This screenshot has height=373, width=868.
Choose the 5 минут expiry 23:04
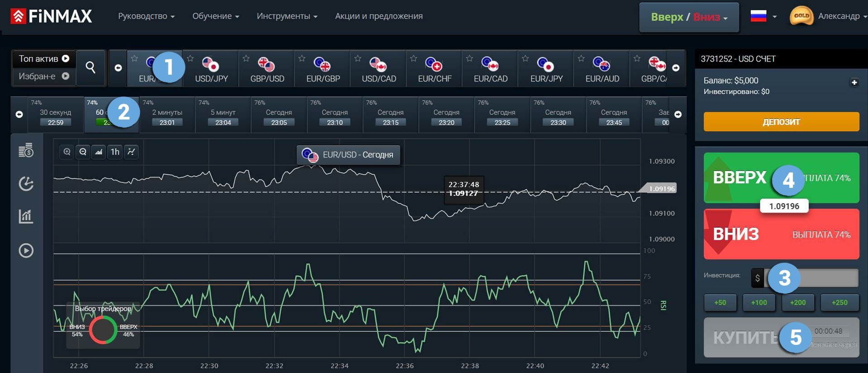pyautogui.click(x=223, y=115)
